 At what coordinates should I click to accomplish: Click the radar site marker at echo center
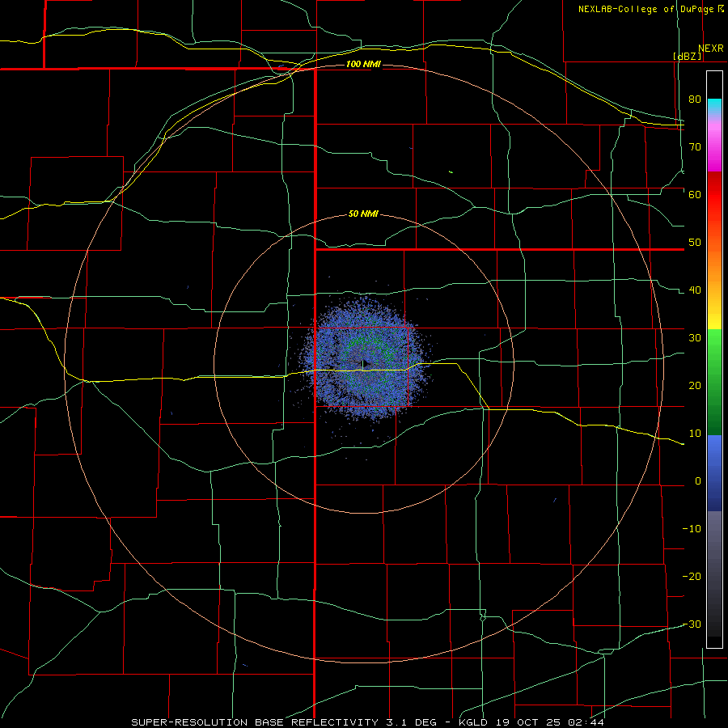(x=363, y=363)
